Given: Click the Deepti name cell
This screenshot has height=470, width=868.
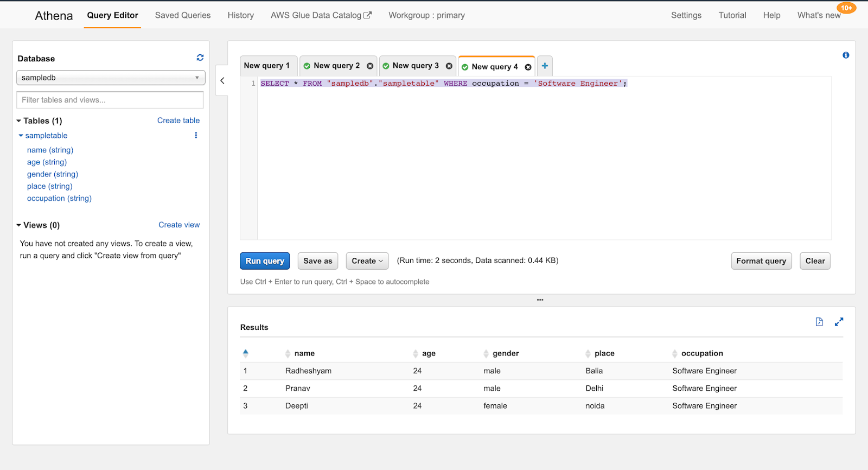Looking at the screenshot, I should [x=297, y=405].
